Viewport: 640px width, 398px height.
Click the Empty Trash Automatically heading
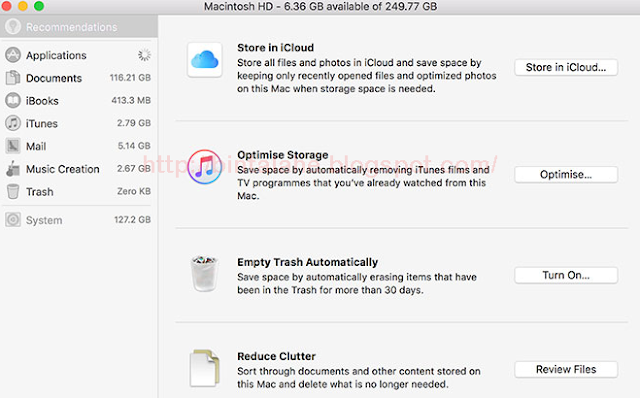[x=307, y=262]
